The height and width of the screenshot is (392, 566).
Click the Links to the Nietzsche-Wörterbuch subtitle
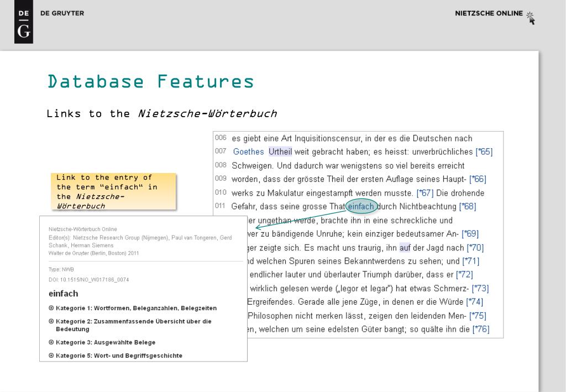click(x=162, y=114)
